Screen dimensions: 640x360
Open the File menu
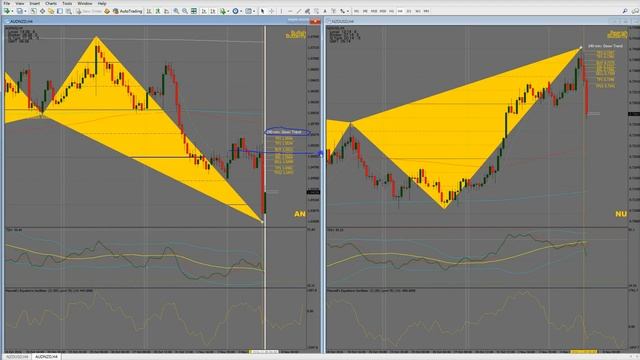point(7,3)
